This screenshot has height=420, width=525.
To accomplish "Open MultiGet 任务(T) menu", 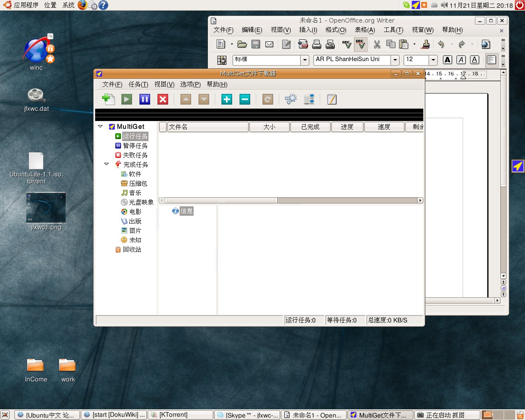I will pyautogui.click(x=138, y=84).
